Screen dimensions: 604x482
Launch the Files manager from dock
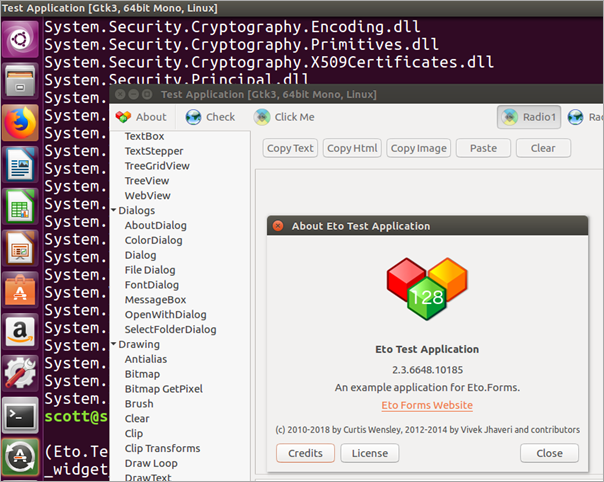click(20, 80)
